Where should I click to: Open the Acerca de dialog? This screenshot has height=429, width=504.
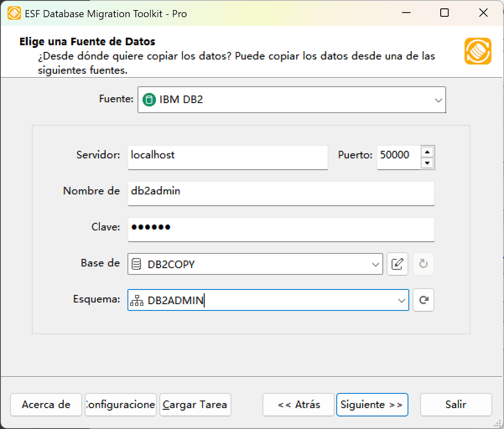point(46,405)
